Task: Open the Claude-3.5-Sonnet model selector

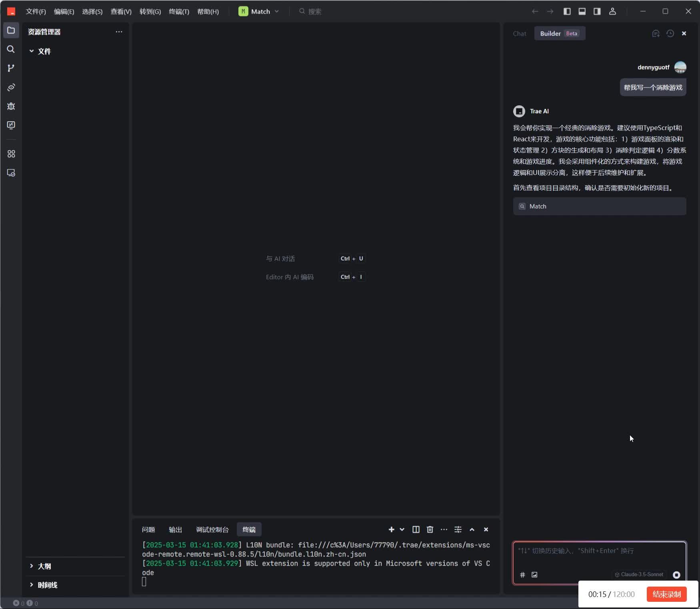Action: (638, 574)
